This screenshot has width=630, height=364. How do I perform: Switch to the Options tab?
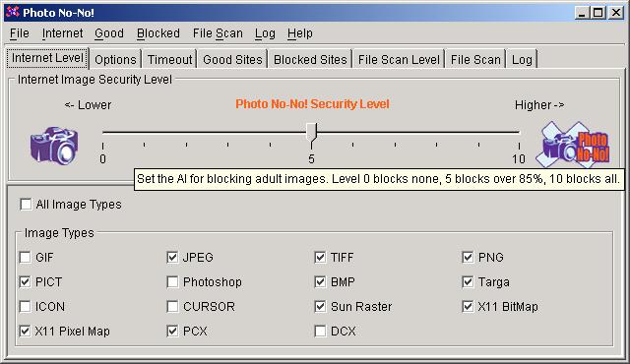click(115, 59)
